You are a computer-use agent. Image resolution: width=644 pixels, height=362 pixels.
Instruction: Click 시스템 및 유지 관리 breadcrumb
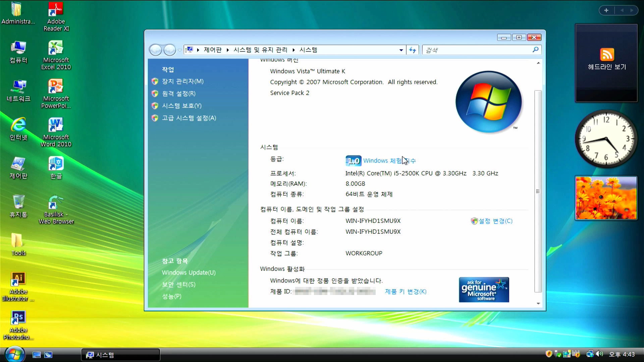[x=260, y=50]
